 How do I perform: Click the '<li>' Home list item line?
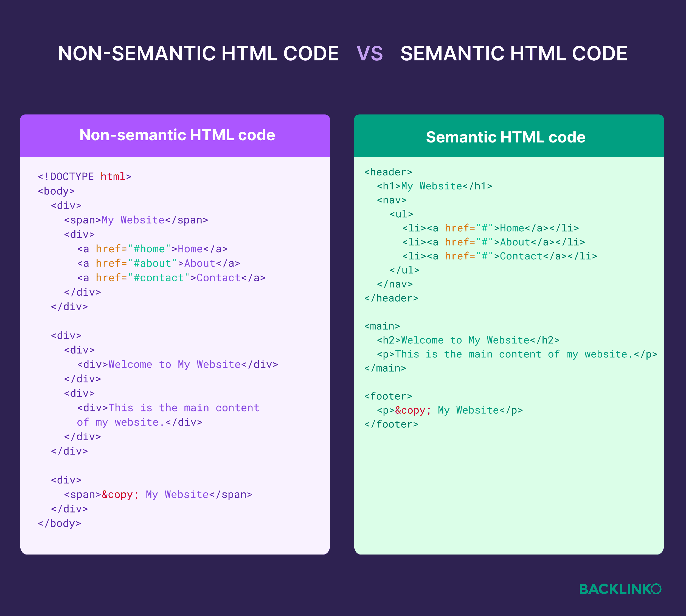coord(490,228)
